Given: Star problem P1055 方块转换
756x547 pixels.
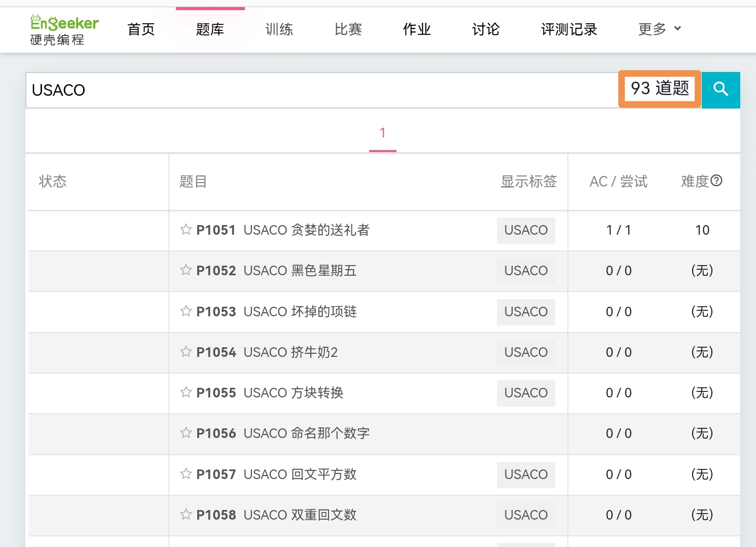Looking at the screenshot, I should [186, 392].
